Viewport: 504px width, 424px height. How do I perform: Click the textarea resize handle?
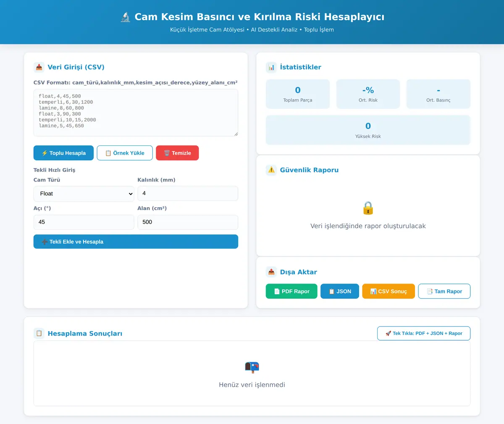236,134
